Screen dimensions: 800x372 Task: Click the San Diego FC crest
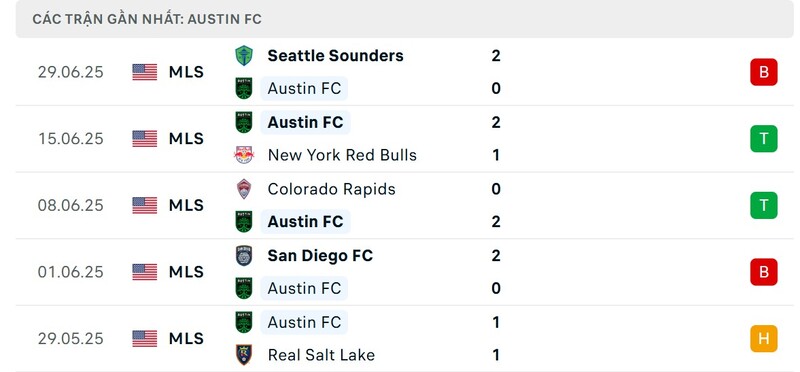(244, 256)
